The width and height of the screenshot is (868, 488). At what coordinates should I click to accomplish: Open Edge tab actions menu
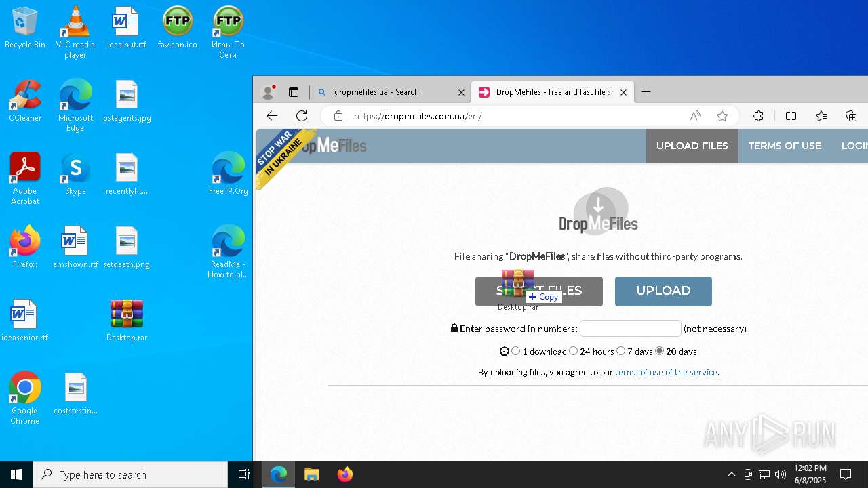[294, 92]
